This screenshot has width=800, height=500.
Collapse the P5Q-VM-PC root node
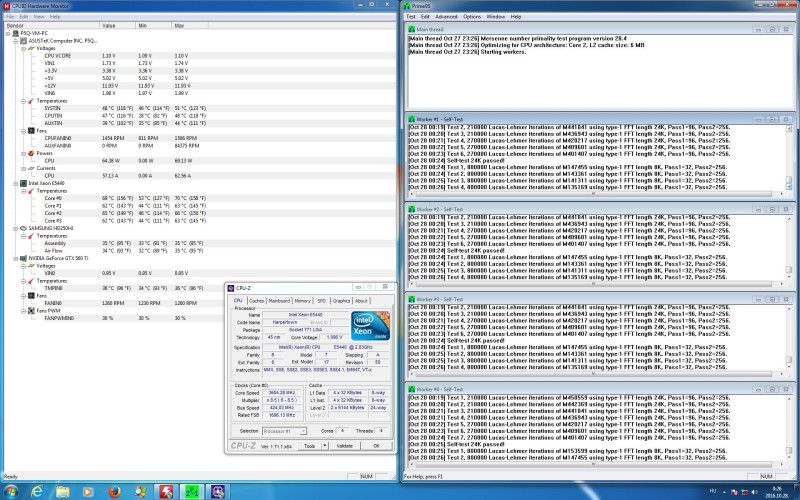(x=8, y=34)
